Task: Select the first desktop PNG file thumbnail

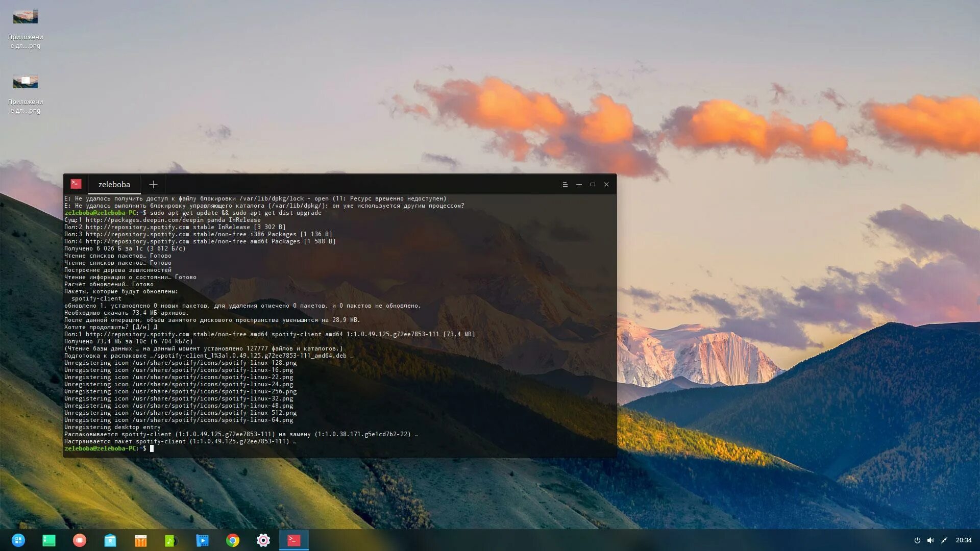Action: (x=26, y=17)
